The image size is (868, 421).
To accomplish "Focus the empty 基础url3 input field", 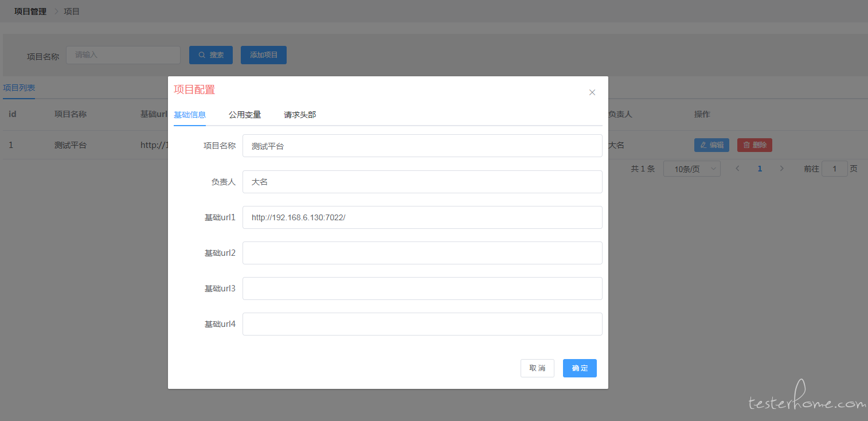I will [423, 289].
